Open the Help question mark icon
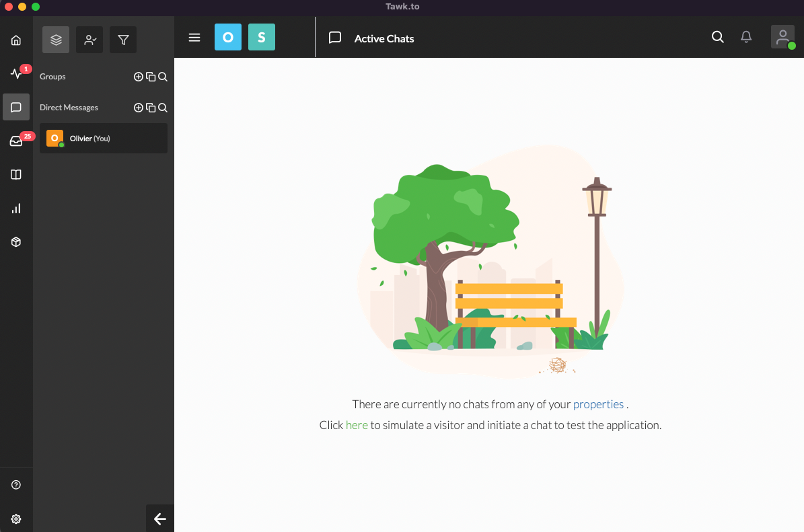The width and height of the screenshot is (804, 532). [16, 485]
